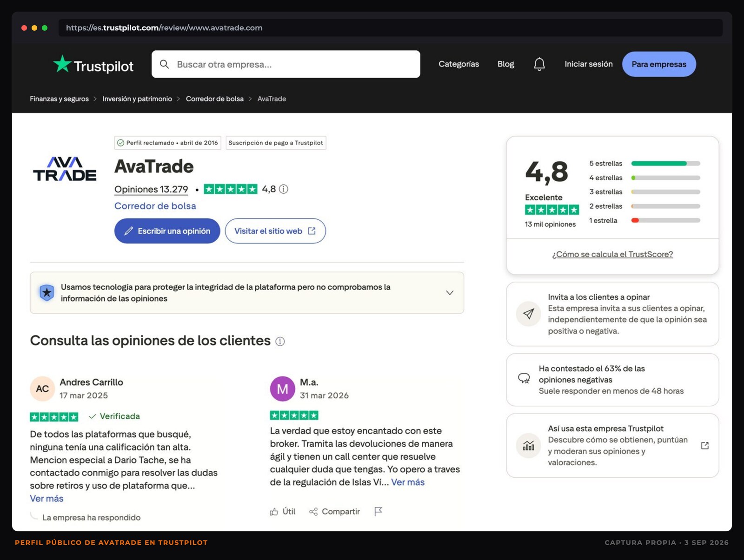Click Corredor de bolsa category link
This screenshot has width=744, height=560.
[x=155, y=206]
